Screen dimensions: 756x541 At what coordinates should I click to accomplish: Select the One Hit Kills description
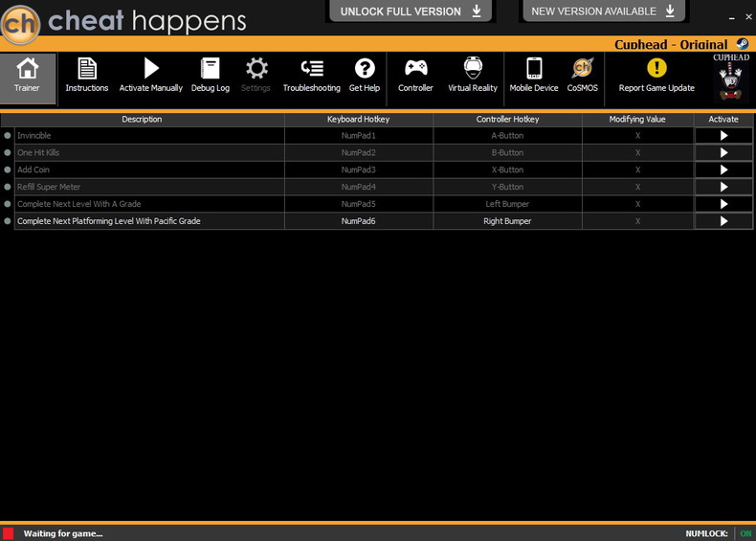pyautogui.click(x=149, y=152)
